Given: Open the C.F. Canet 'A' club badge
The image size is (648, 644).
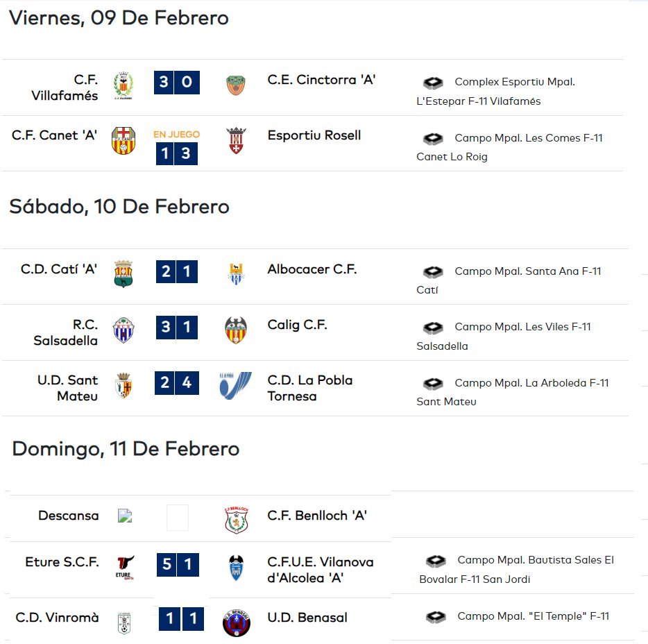Looking at the screenshot, I should pyautogui.click(x=123, y=141).
